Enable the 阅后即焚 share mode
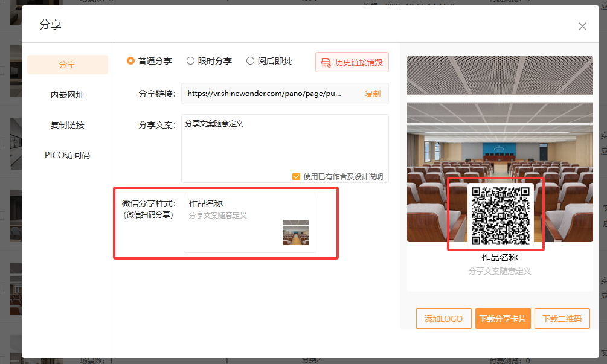 coord(250,61)
